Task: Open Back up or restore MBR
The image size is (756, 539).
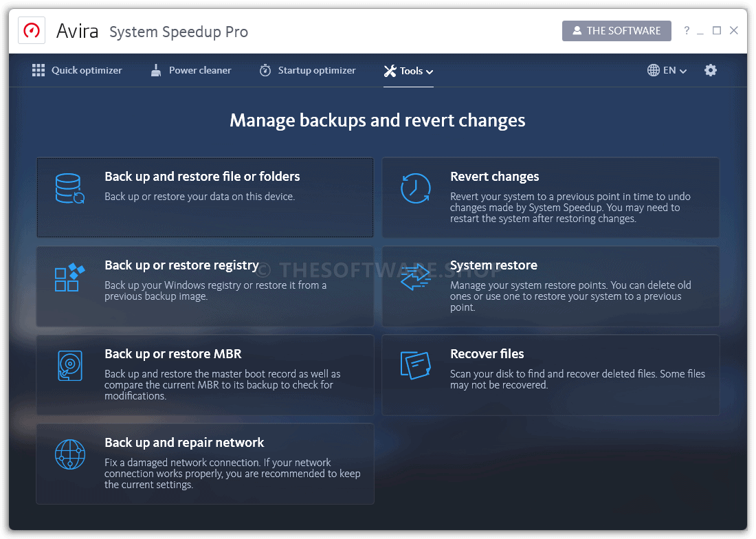Action: tap(205, 375)
